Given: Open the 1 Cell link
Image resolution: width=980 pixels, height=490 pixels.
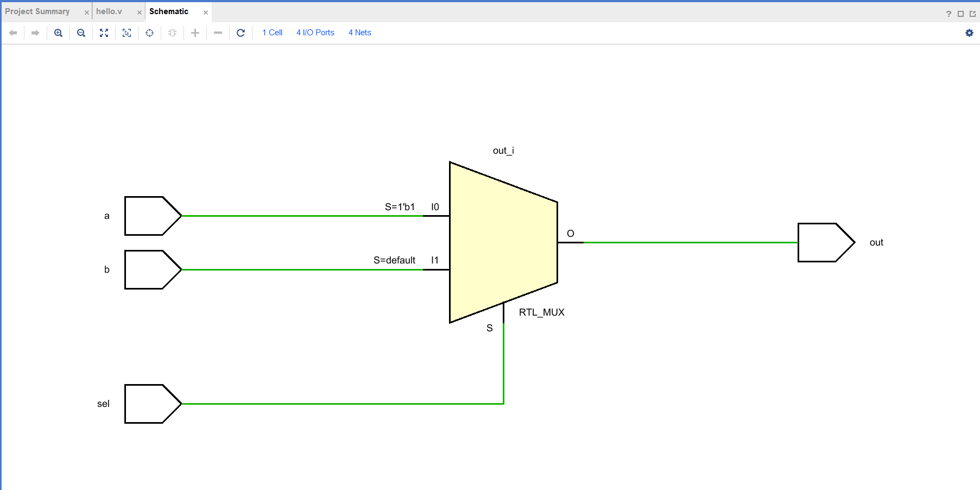Looking at the screenshot, I should click(273, 33).
